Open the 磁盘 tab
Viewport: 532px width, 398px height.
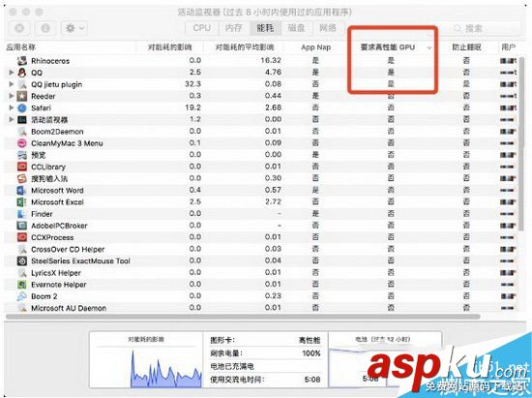point(297,28)
